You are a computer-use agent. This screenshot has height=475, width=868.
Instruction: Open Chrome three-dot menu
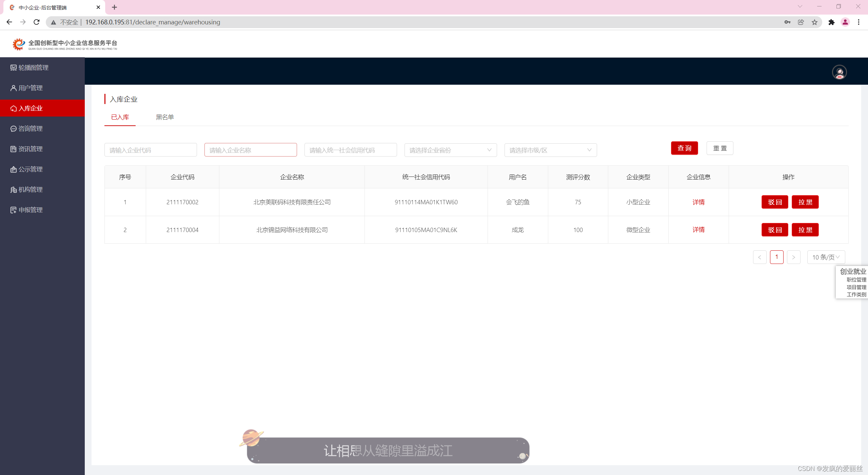859,22
